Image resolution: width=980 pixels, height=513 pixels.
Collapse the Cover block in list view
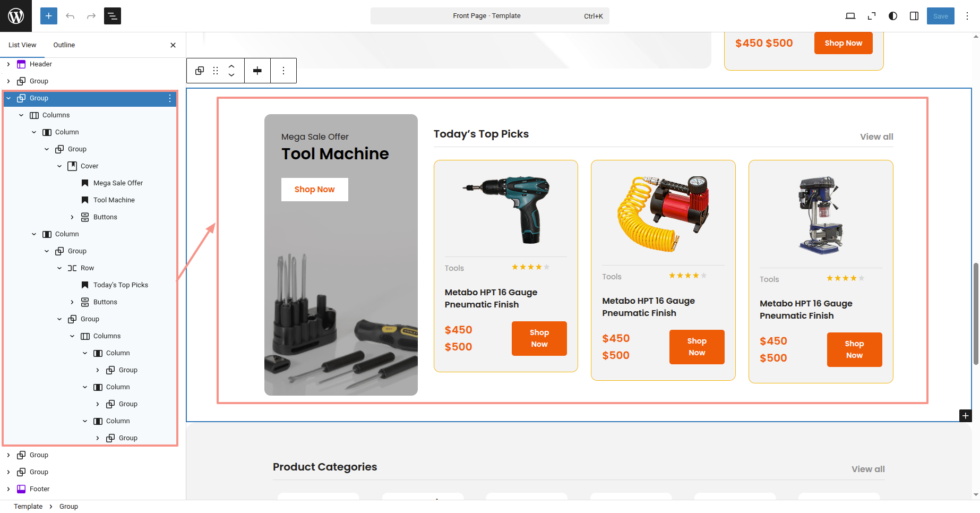[59, 166]
